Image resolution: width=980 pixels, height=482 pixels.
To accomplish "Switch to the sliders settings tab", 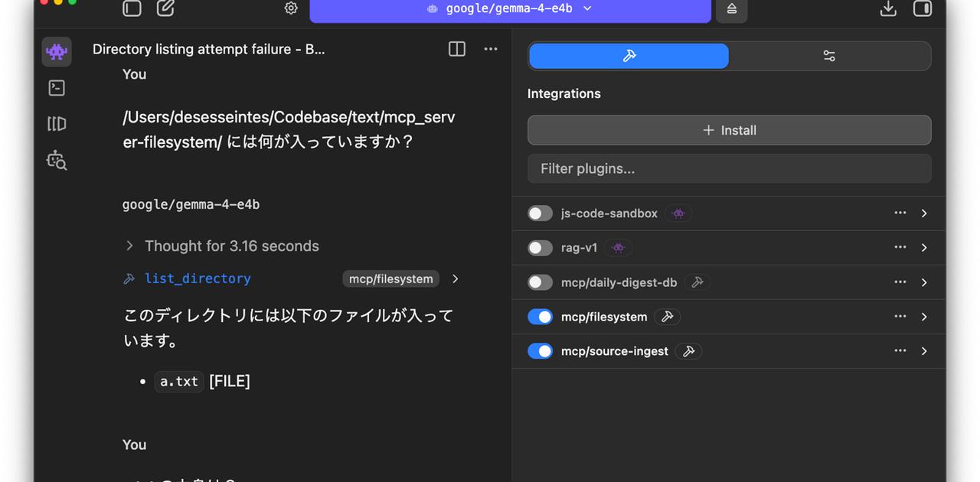I will click(x=829, y=56).
